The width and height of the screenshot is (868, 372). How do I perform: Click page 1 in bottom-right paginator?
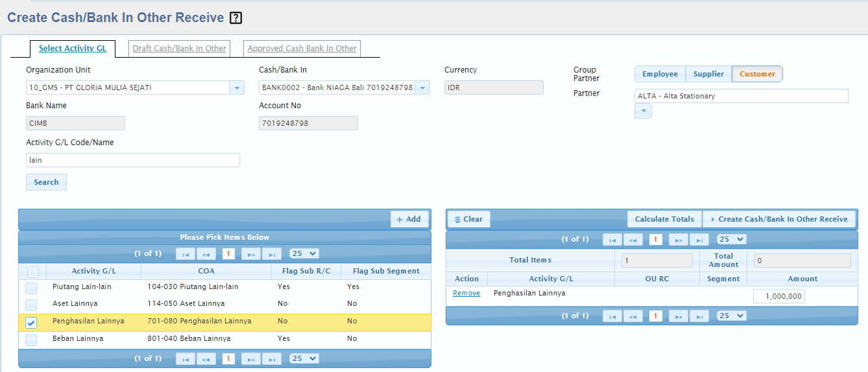click(655, 316)
